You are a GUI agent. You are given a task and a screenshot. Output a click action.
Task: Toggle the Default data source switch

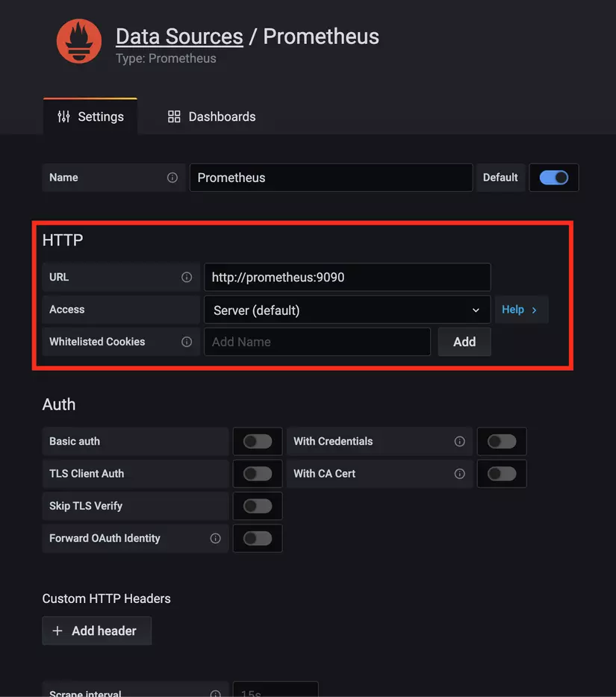pyautogui.click(x=554, y=178)
